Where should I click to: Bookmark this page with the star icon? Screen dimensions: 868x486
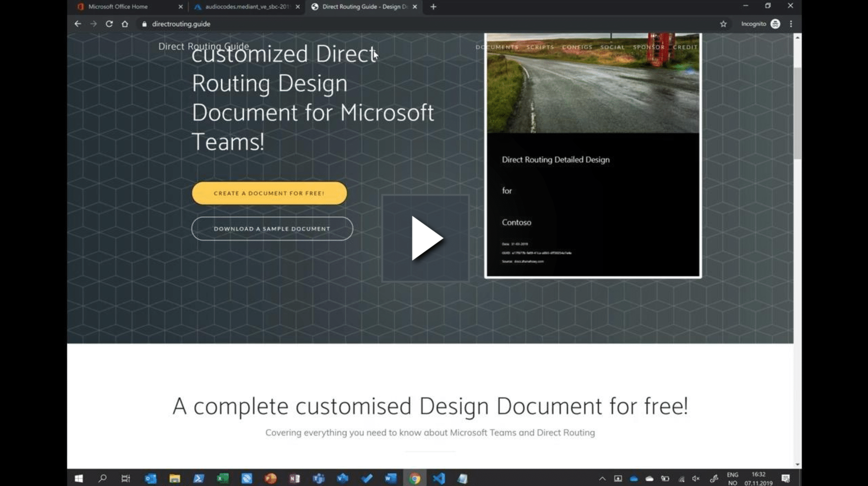(723, 24)
